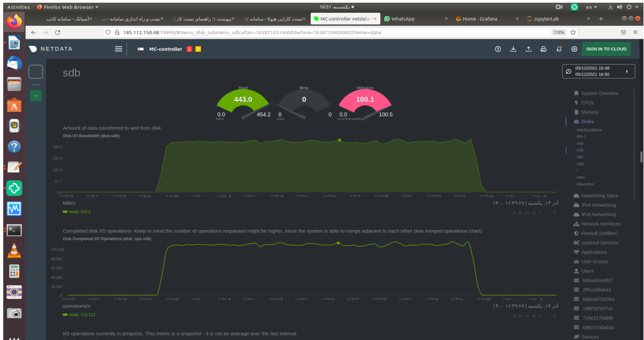Screen dimensions: 644x340
Task: Click the green plus button in left sidebar
Action: tap(36, 96)
